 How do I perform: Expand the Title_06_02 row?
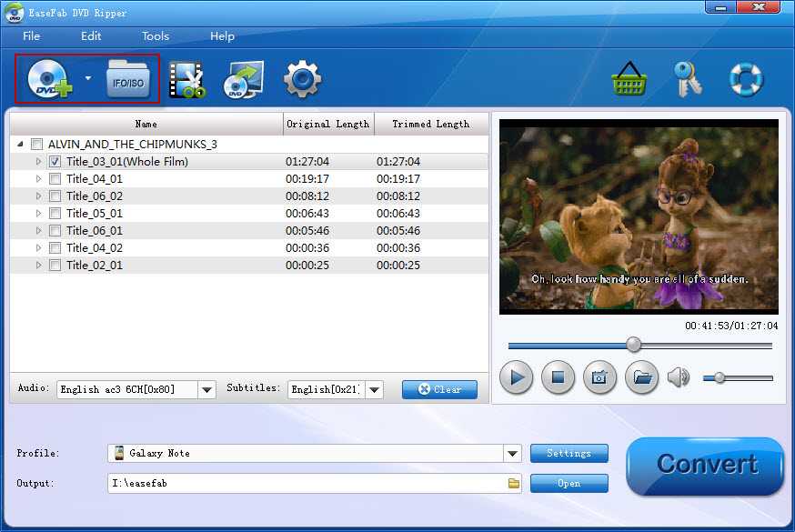tap(38, 196)
